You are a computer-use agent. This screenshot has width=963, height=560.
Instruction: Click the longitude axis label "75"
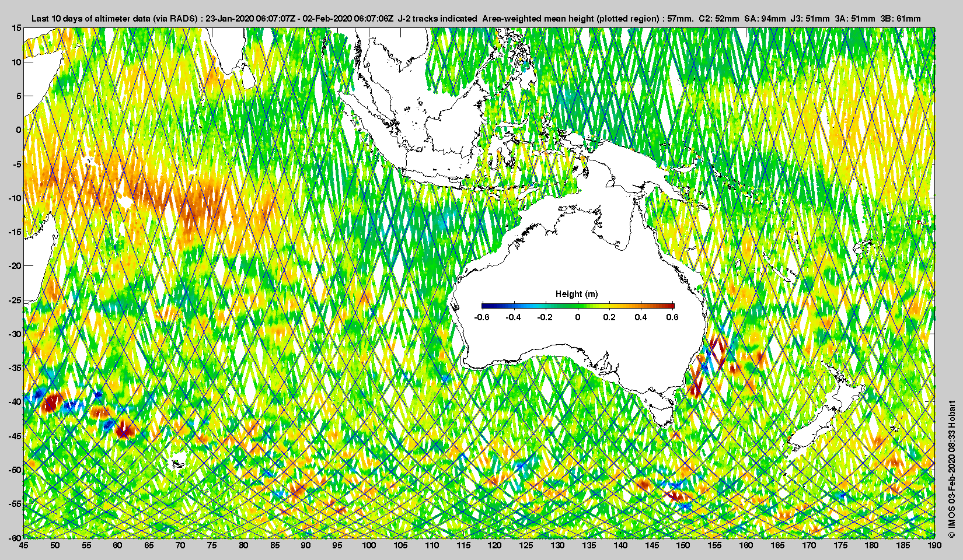212,545
